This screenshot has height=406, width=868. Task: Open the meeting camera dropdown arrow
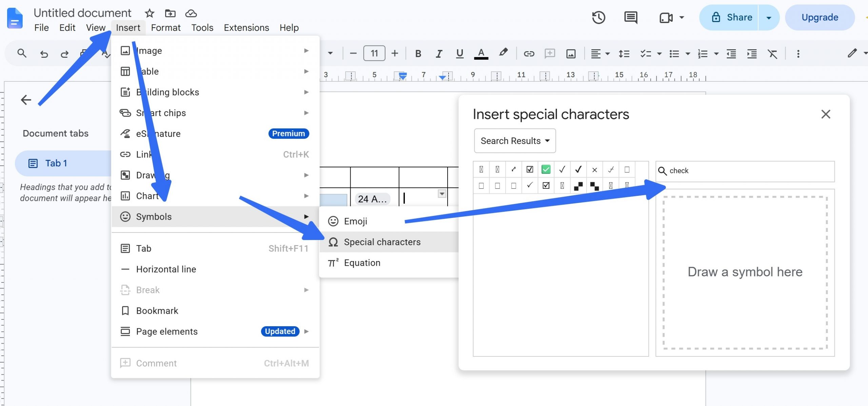tap(682, 18)
